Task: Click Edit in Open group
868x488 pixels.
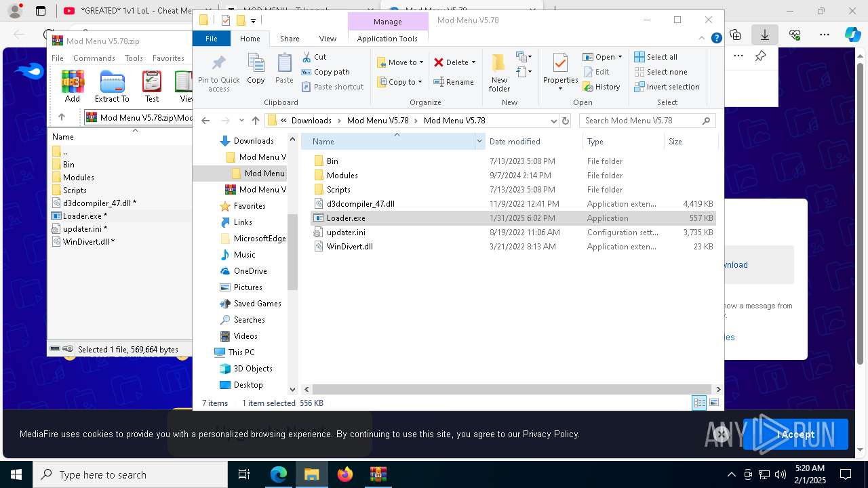Action: (x=596, y=72)
